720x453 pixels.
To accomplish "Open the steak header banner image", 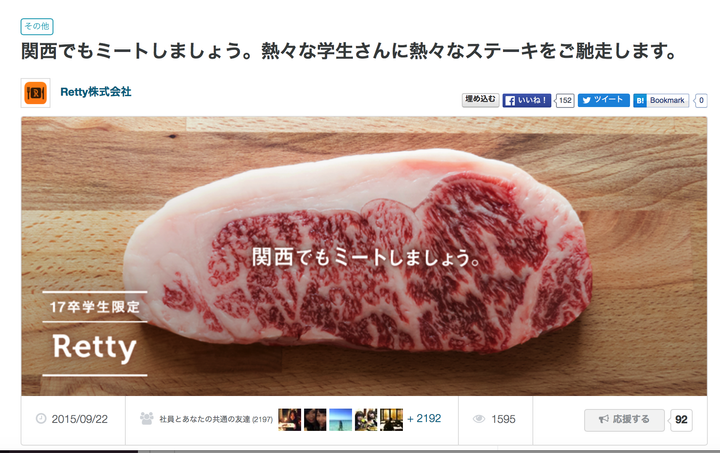I will point(364,256).
